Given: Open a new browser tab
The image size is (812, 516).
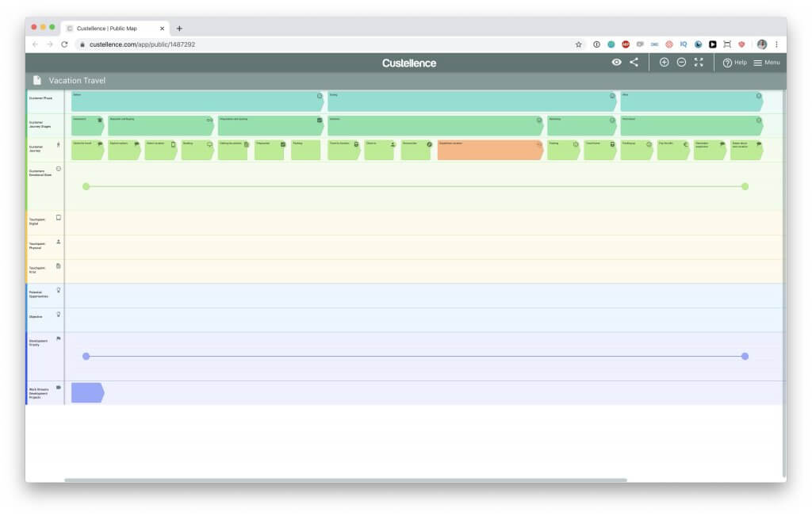Looking at the screenshot, I should (x=179, y=28).
